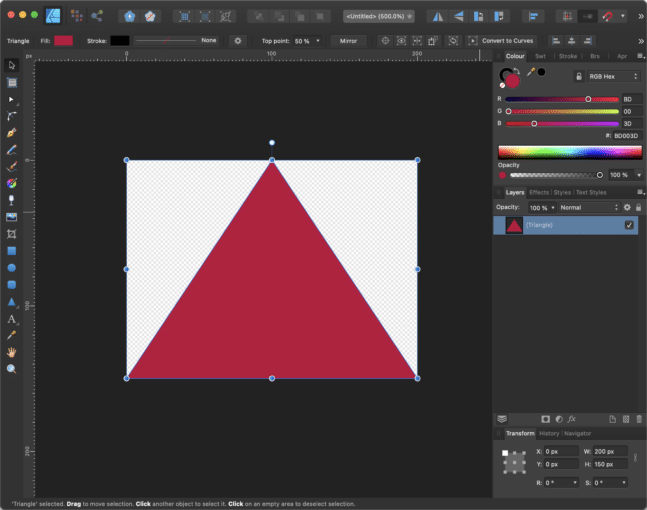
Task: Open Layer Effects fx icon
Action: click(x=572, y=419)
